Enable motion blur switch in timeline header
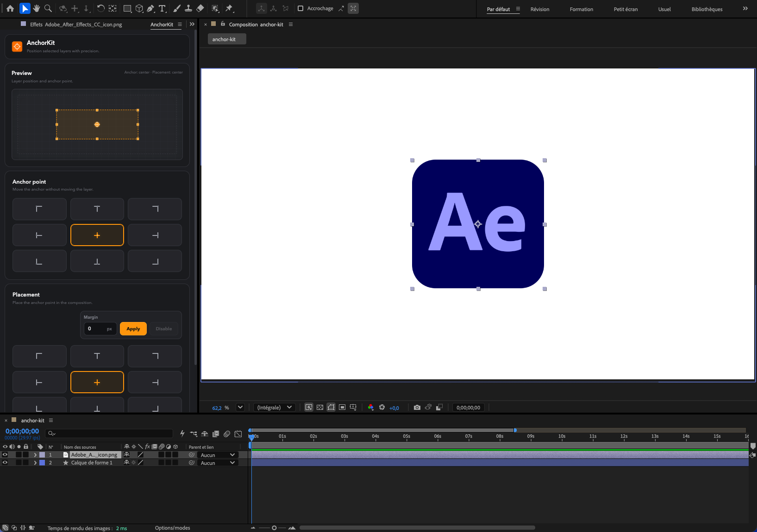757x532 pixels. [227, 434]
